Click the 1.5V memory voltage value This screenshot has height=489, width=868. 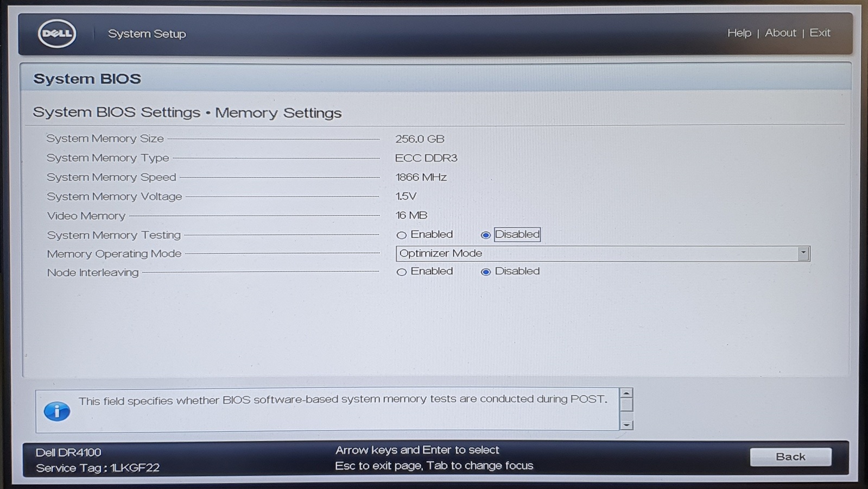(x=406, y=196)
